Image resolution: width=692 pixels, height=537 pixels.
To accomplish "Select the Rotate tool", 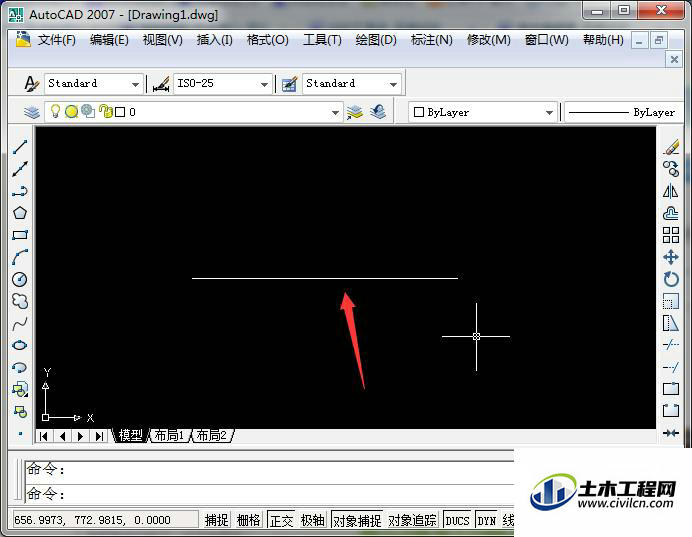I will tap(671, 279).
